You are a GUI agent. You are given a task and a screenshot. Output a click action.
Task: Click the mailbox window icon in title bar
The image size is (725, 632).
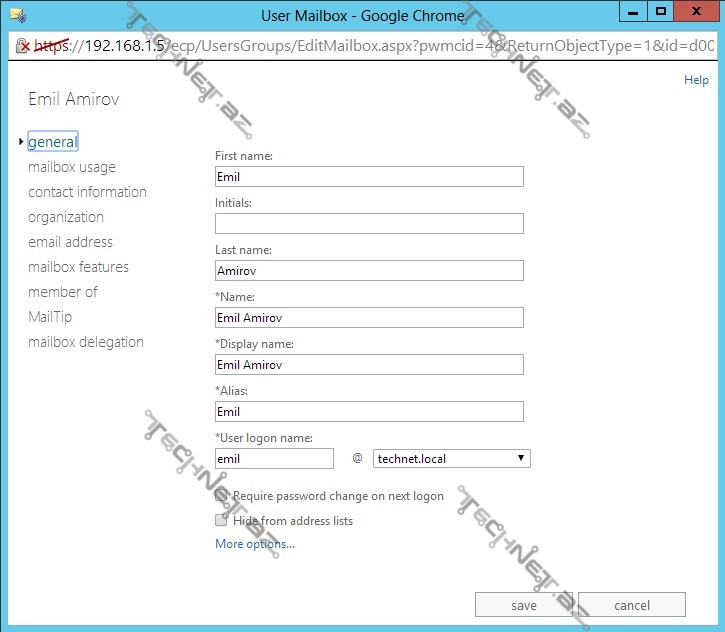pos(17,15)
